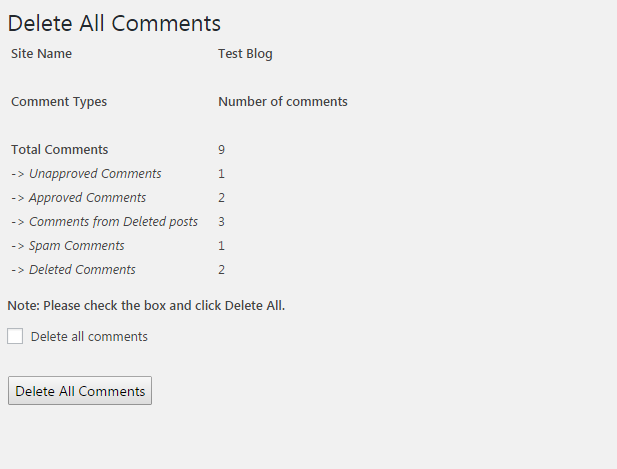Select the Delete All Comments page heading

click(114, 23)
